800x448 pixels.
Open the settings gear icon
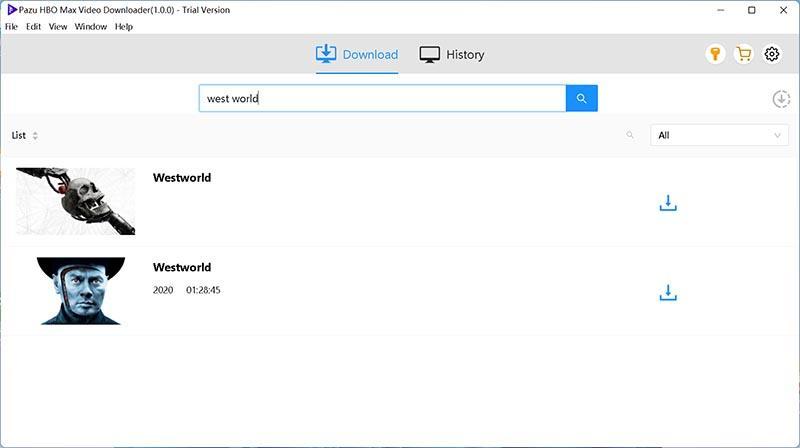click(x=771, y=54)
